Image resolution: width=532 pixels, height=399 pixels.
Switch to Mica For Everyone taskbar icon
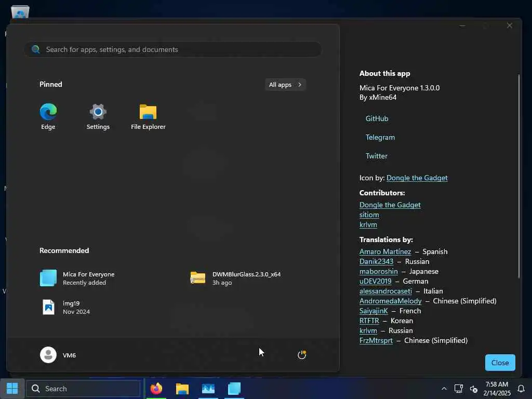coord(234,389)
